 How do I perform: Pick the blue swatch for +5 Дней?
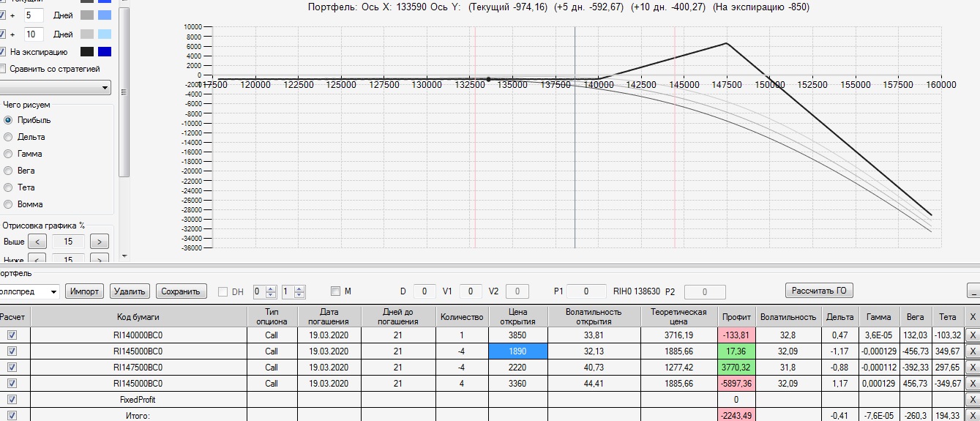[x=105, y=15]
